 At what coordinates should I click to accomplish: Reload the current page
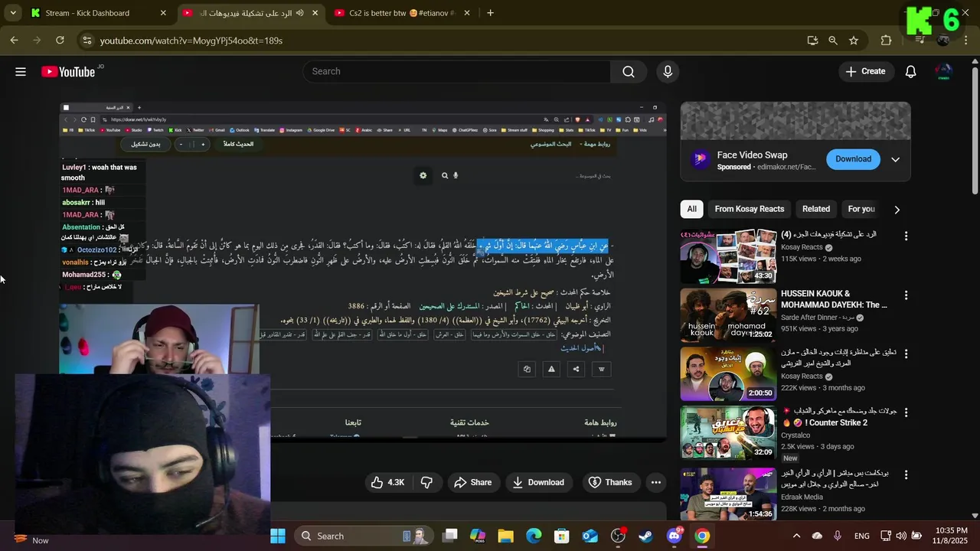61,41
